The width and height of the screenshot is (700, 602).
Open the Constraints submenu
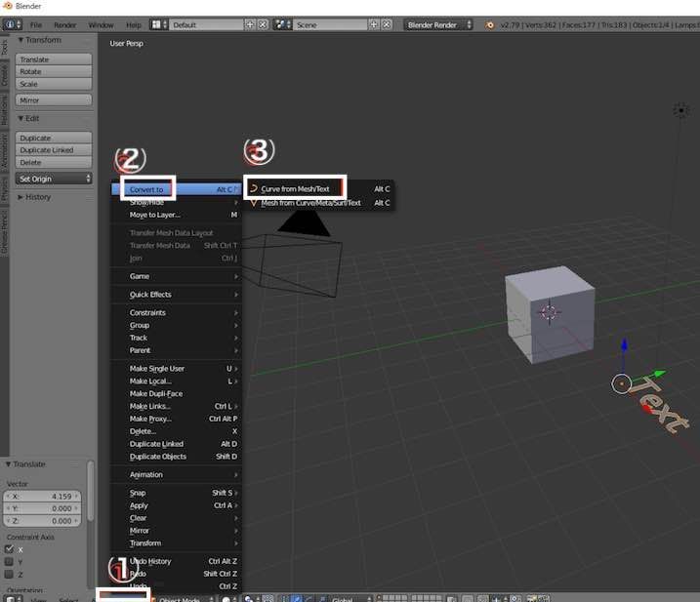tap(177, 313)
